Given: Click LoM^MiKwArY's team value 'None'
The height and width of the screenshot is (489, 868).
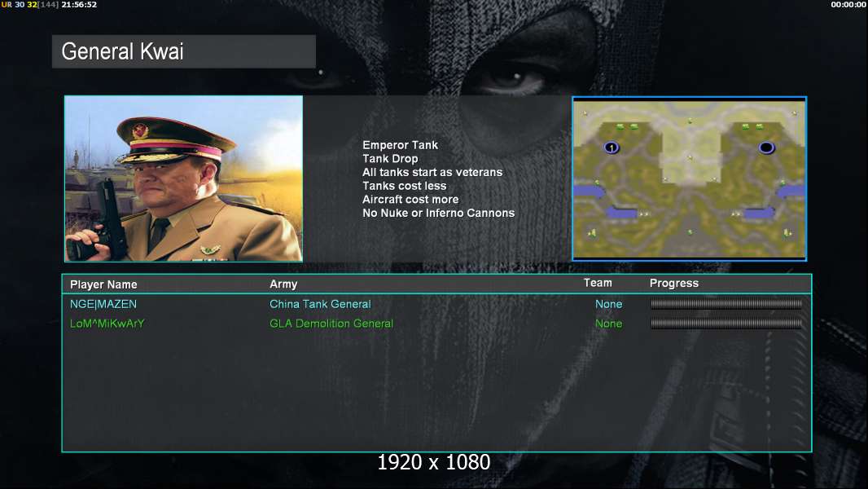Looking at the screenshot, I should click(608, 324).
